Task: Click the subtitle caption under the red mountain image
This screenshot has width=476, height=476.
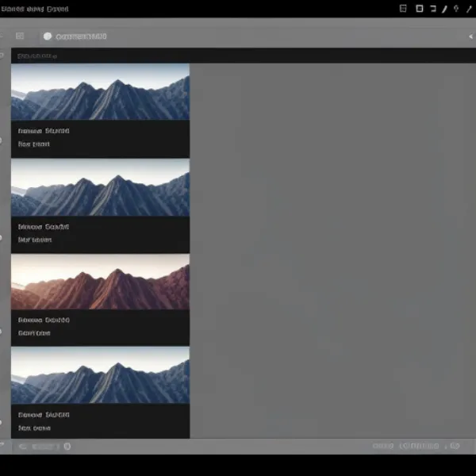Action: tap(34, 333)
